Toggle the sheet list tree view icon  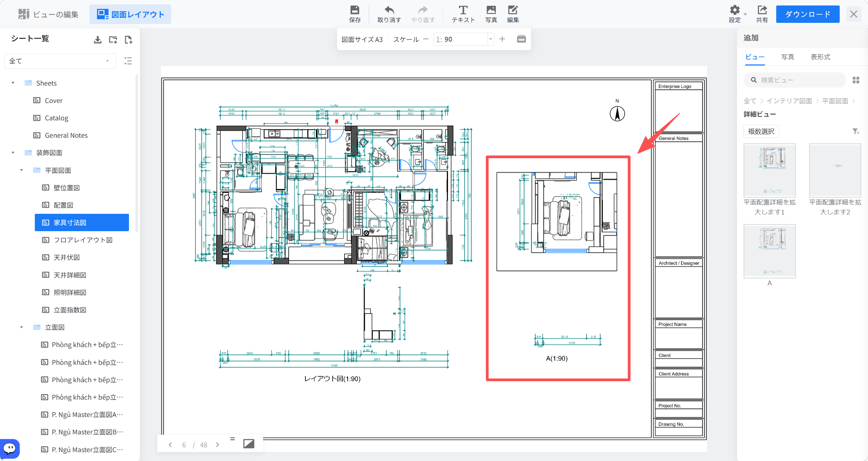pos(128,61)
